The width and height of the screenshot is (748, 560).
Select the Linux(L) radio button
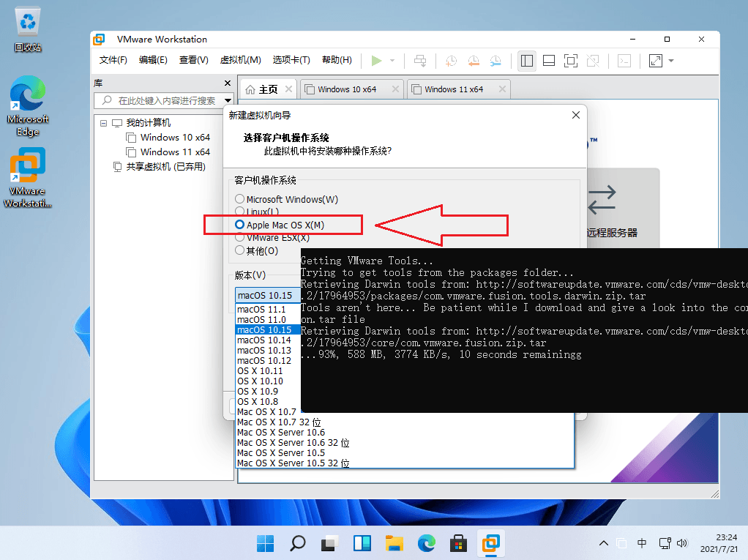click(x=239, y=212)
